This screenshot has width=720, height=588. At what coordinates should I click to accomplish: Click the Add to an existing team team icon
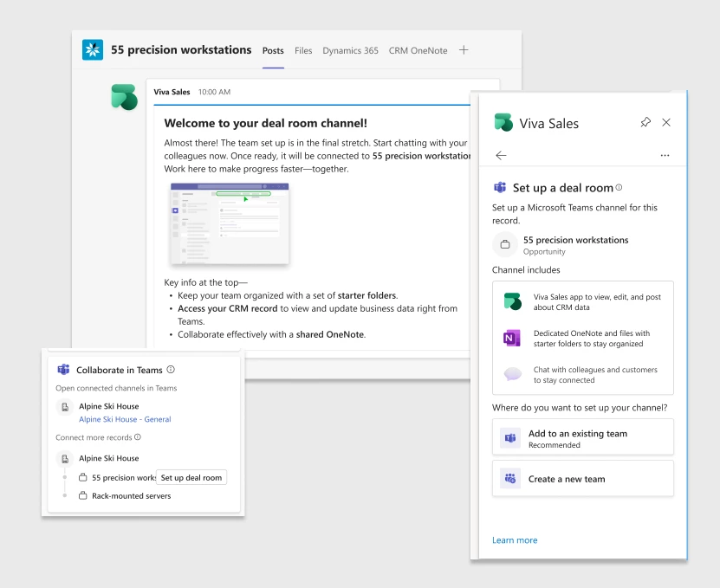click(x=509, y=436)
